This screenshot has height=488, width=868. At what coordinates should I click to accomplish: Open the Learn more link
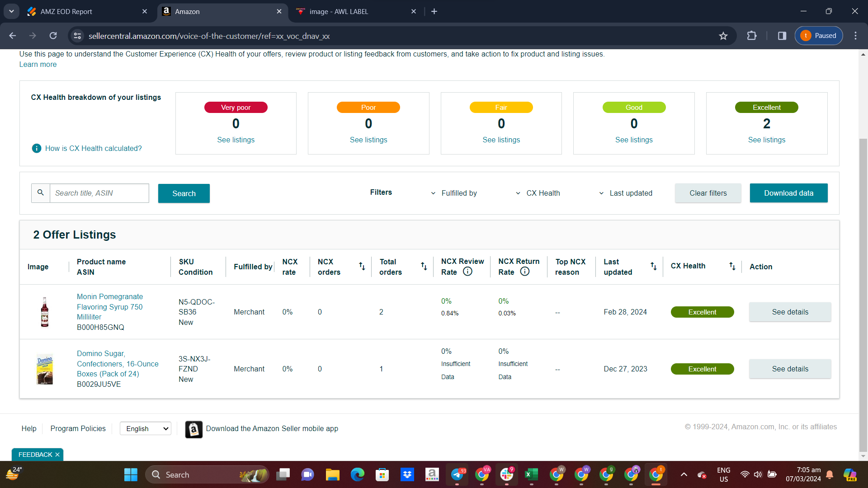(38, 64)
